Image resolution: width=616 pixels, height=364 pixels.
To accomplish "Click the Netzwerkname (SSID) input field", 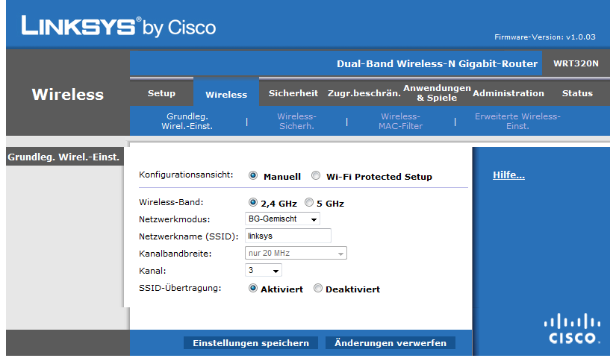I will pos(288,236).
